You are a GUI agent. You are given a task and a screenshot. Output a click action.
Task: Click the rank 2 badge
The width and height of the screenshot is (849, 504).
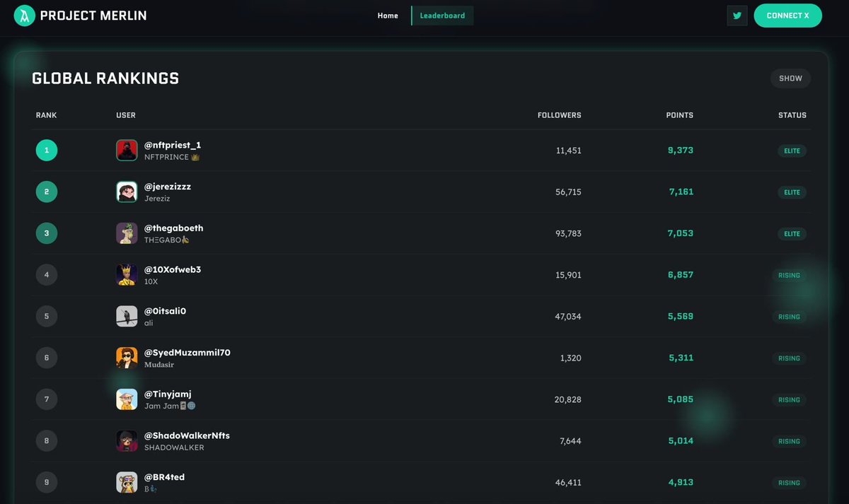(47, 192)
